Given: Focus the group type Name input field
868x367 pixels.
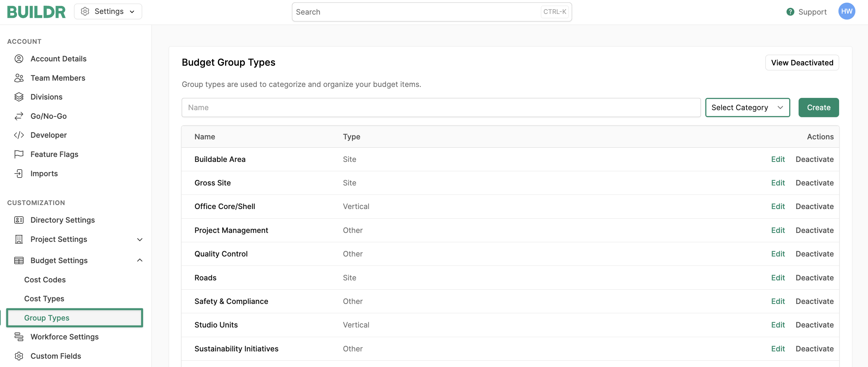Looking at the screenshot, I should 441,108.
